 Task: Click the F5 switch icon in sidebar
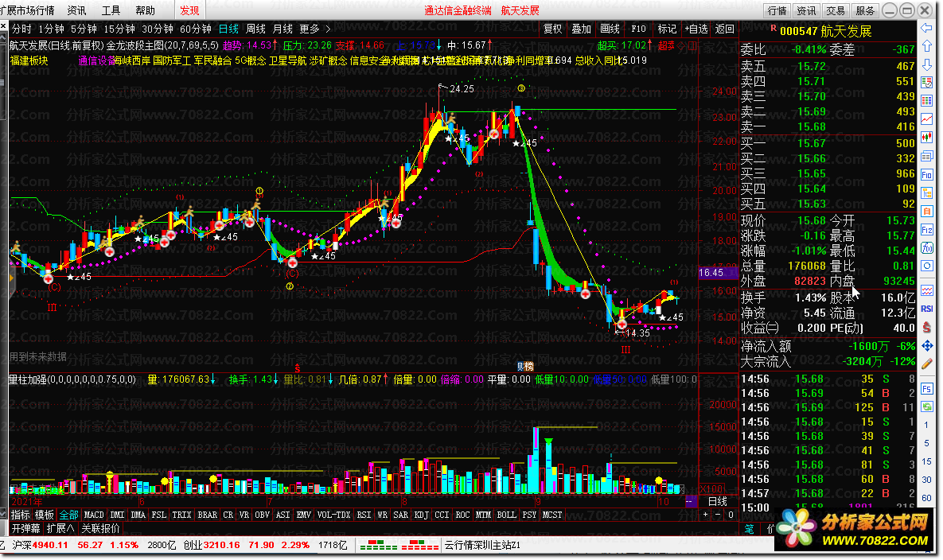927,389
